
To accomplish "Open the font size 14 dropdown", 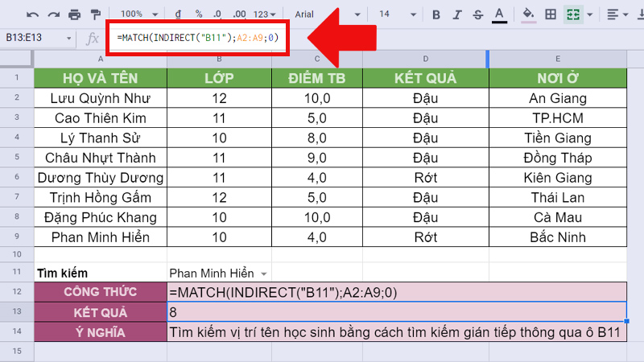I will pos(397,14).
